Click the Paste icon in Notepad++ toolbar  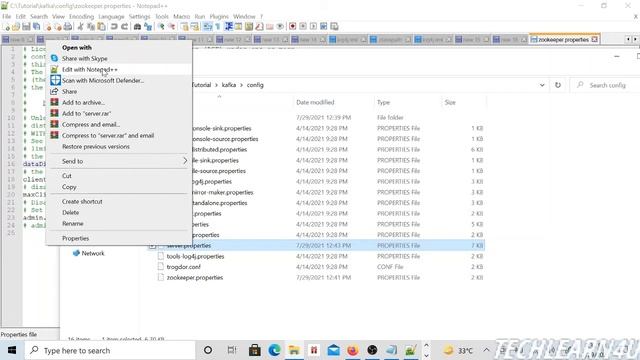(101, 27)
